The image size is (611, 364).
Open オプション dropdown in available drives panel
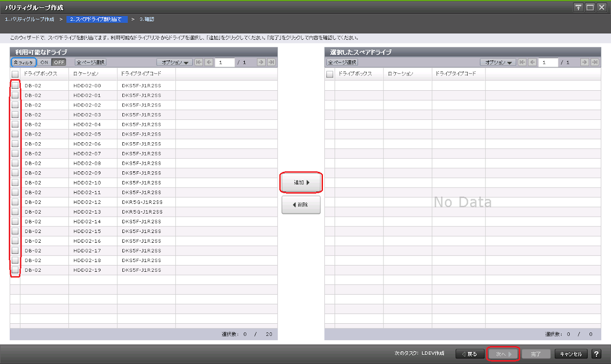pyautogui.click(x=174, y=62)
